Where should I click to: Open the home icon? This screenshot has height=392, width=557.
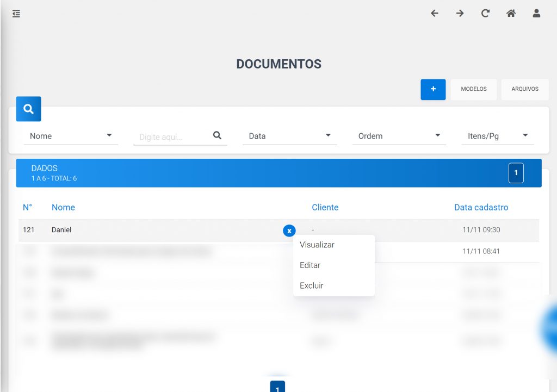511,14
